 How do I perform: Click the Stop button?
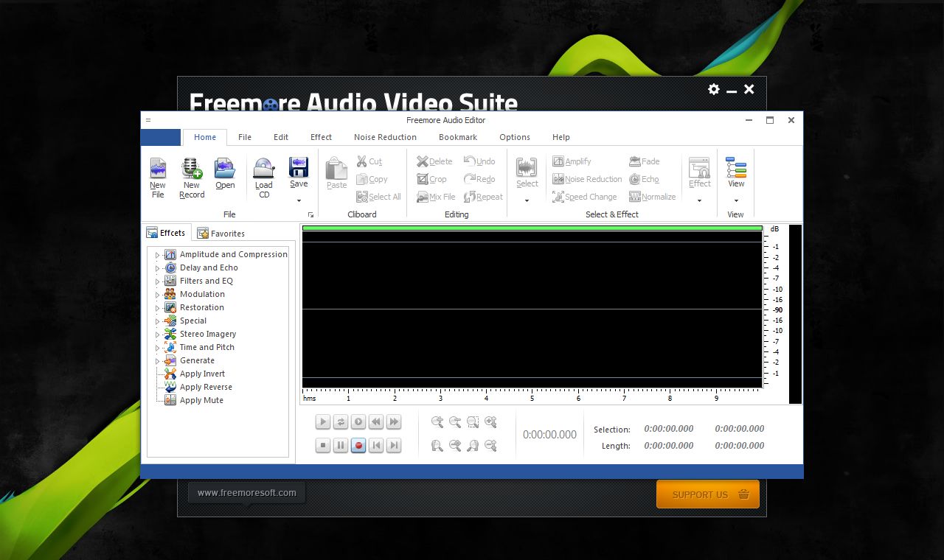tap(323, 446)
